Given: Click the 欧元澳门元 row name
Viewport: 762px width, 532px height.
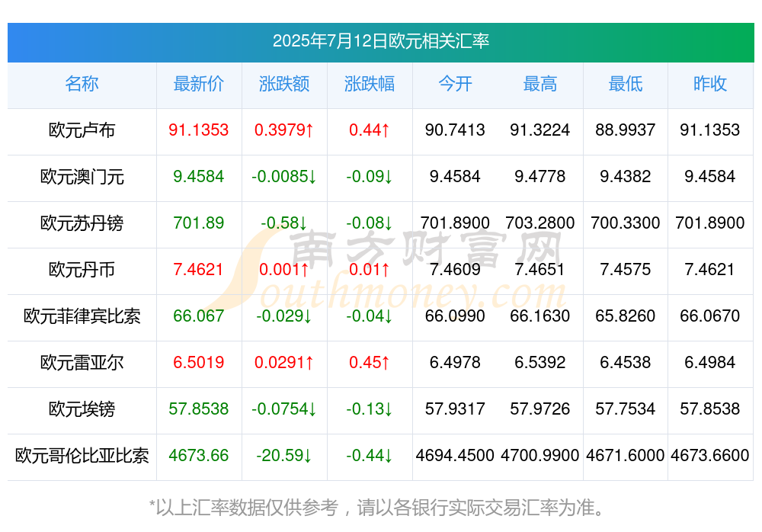Looking at the screenshot, I should [82, 177].
